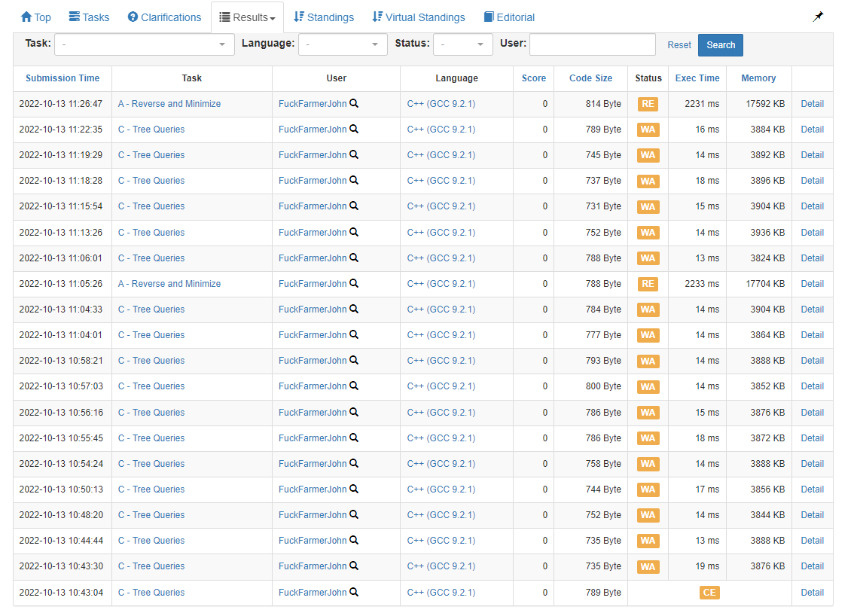
Task: Open the Task filter dropdown
Action: point(145,44)
